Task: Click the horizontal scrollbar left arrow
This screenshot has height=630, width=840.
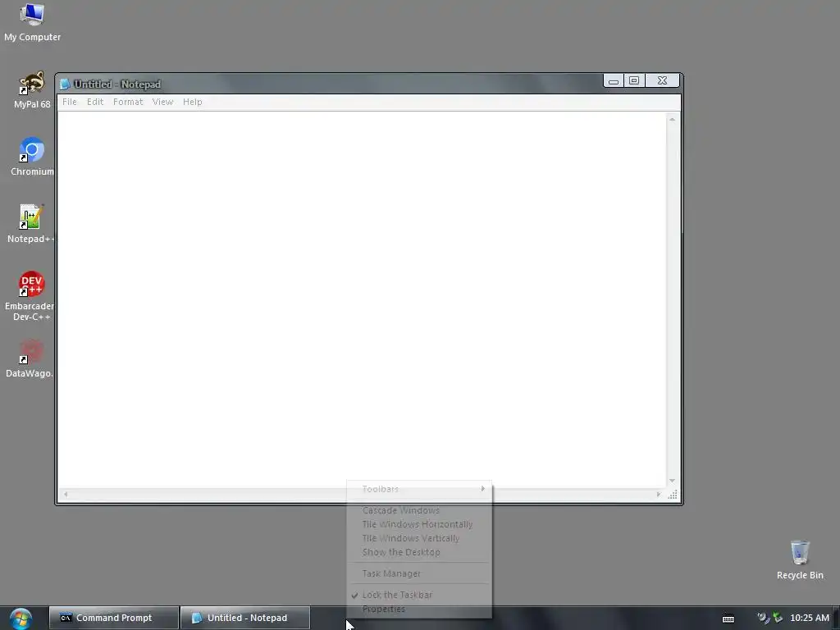Action: tap(66, 495)
